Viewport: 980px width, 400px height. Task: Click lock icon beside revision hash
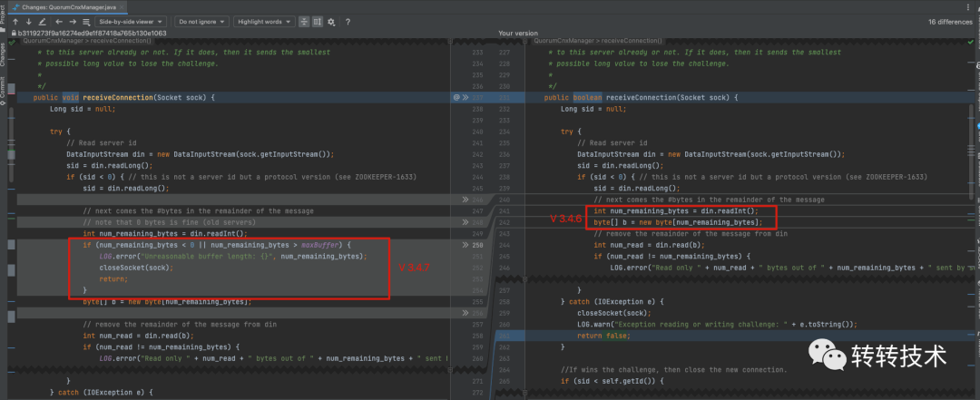tap(14, 33)
